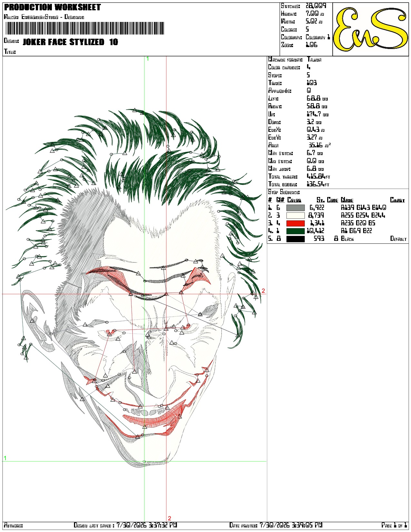Select the Left value '68.8 mm'
This screenshot has width=411, height=532.
point(317,98)
